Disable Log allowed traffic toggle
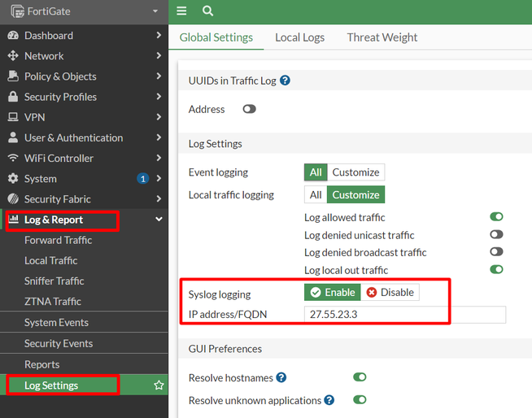532x418 pixels. 496,217
